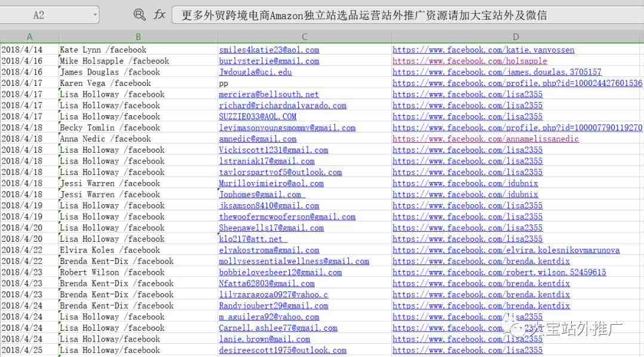The image size is (644, 357).
Task: Select column A header
Action: click(x=30, y=37)
